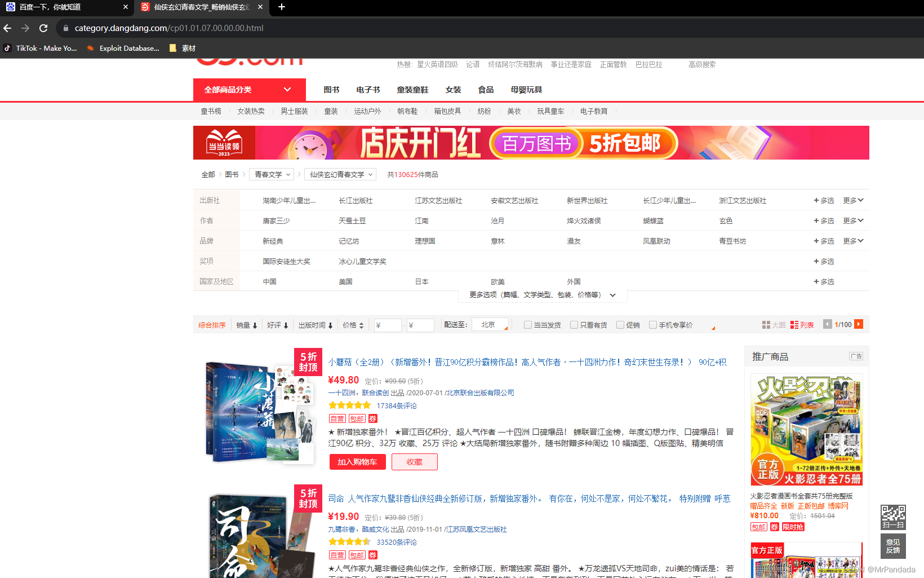This screenshot has width=924, height=578.
Task: Click 自营 badge on 司命 listing
Action: click(337, 555)
